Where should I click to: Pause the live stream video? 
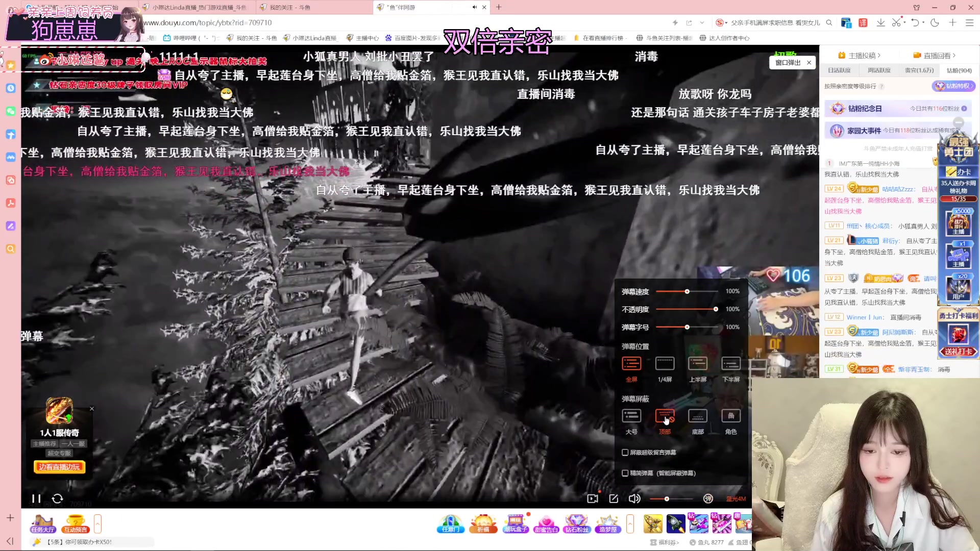pos(36,498)
